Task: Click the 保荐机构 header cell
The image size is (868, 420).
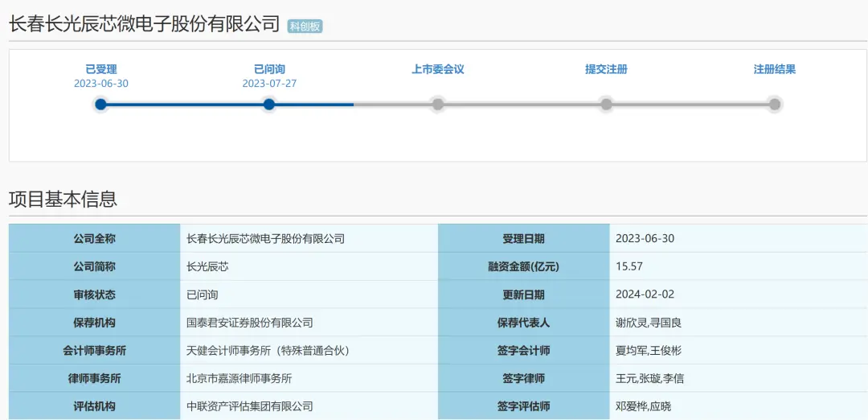Action: pos(95,322)
